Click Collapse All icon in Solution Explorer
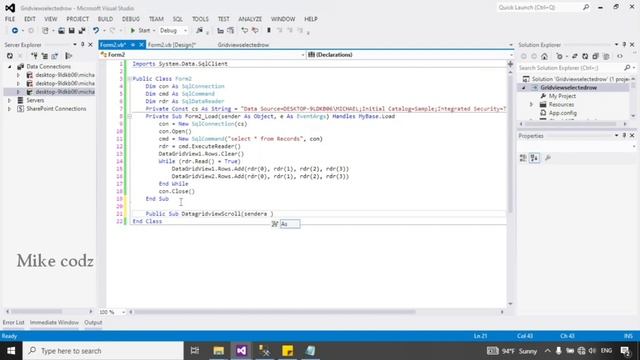This screenshot has height=360, width=640. coord(596,56)
